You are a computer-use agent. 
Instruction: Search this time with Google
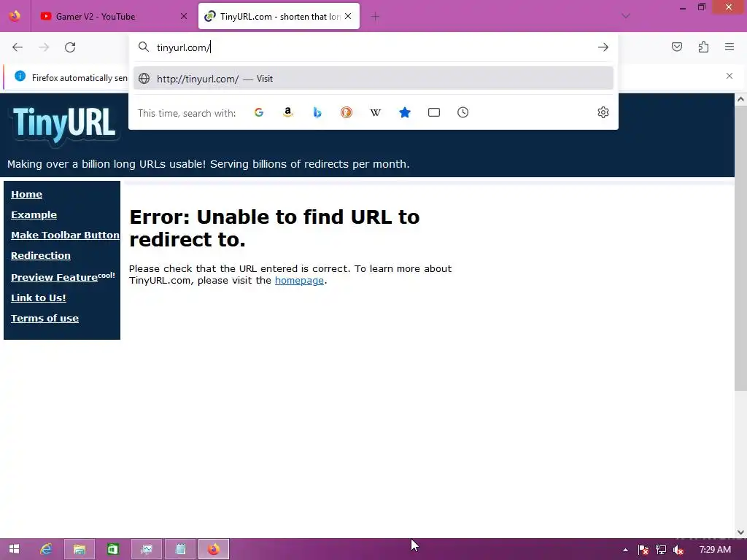[259, 112]
